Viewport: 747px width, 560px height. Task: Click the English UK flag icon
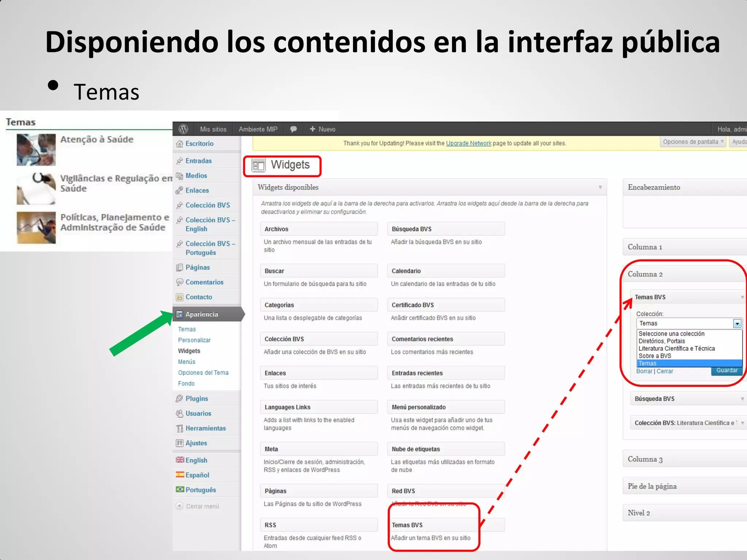[x=180, y=460]
